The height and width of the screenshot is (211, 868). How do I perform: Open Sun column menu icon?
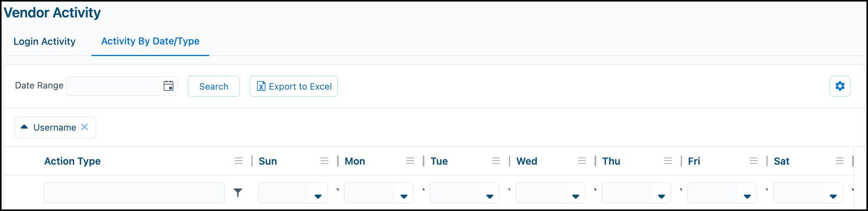[x=324, y=161]
